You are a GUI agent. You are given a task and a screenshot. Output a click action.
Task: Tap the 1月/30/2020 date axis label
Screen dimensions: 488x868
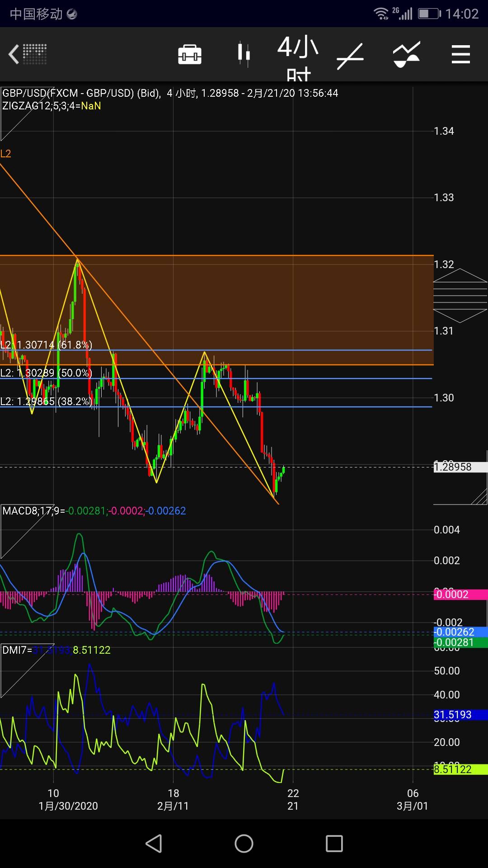tap(68, 806)
